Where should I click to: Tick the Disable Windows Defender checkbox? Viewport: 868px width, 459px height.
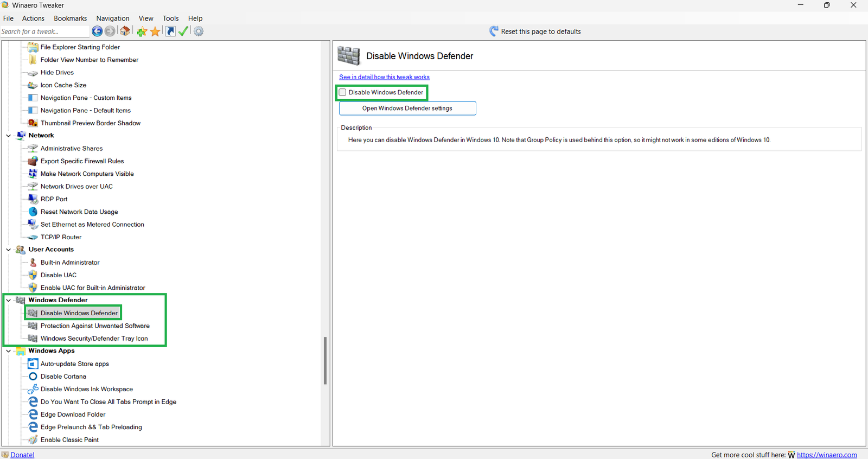click(342, 92)
